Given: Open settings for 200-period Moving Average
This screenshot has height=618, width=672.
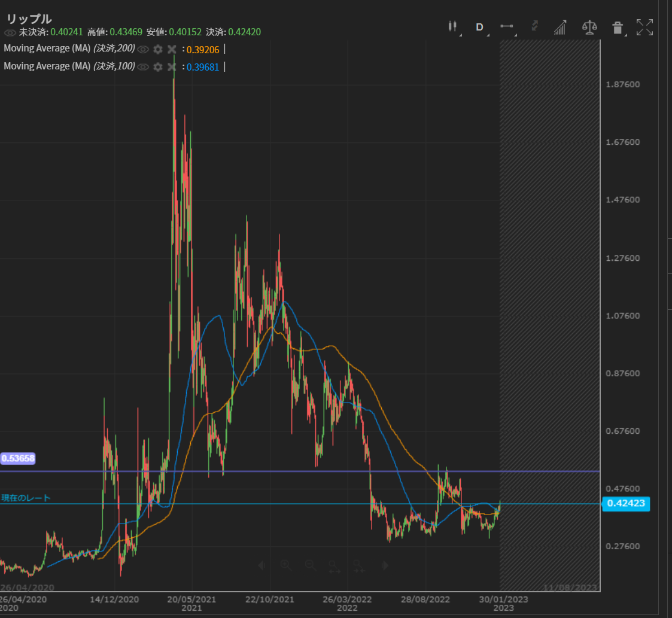Looking at the screenshot, I should pyautogui.click(x=158, y=49).
